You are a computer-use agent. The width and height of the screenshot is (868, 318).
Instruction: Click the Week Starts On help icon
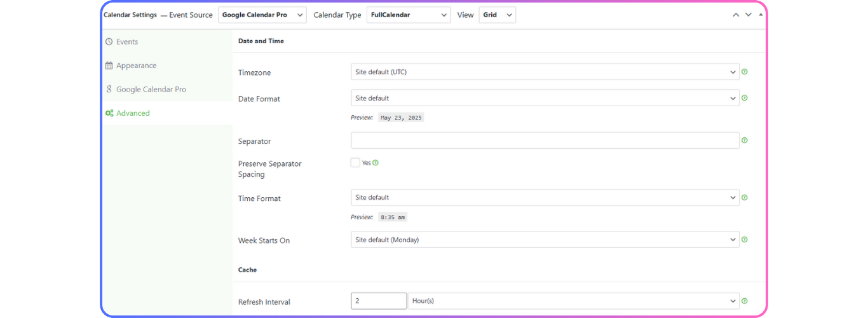(x=745, y=240)
